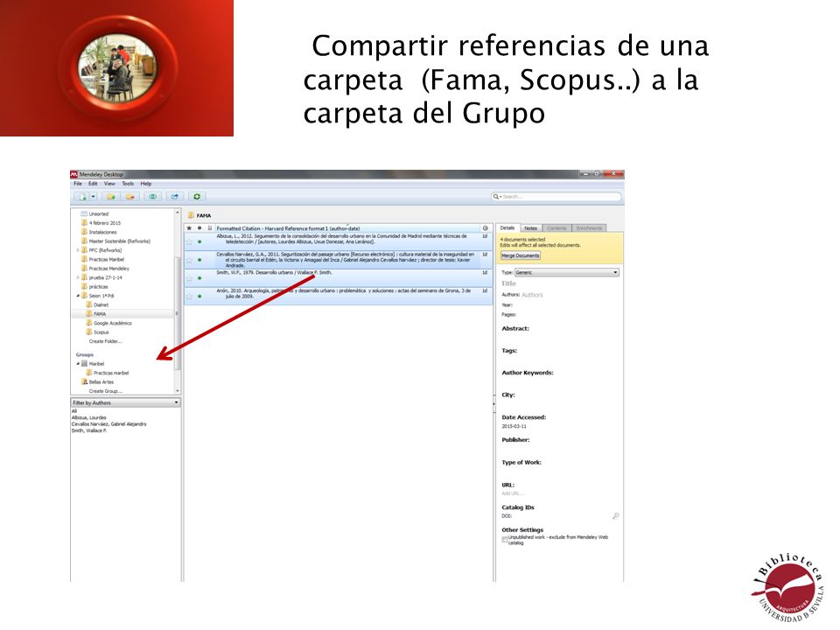The height and width of the screenshot is (630, 840).
Task: Open the Google Académico subfolder
Action: [113, 323]
